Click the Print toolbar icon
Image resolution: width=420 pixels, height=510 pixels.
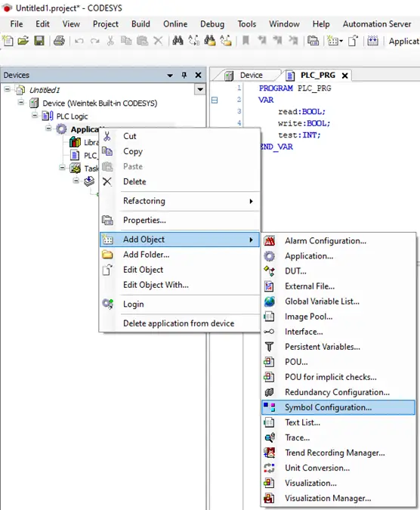click(x=59, y=41)
